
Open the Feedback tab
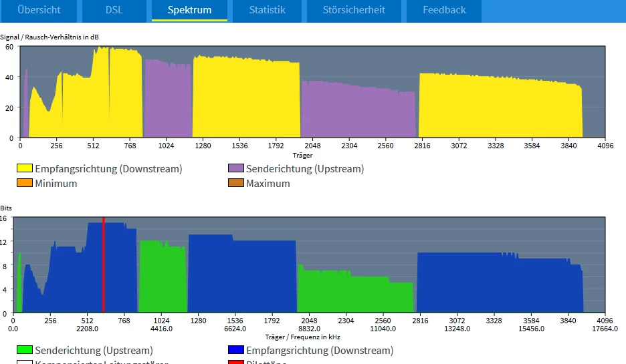(444, 11)
